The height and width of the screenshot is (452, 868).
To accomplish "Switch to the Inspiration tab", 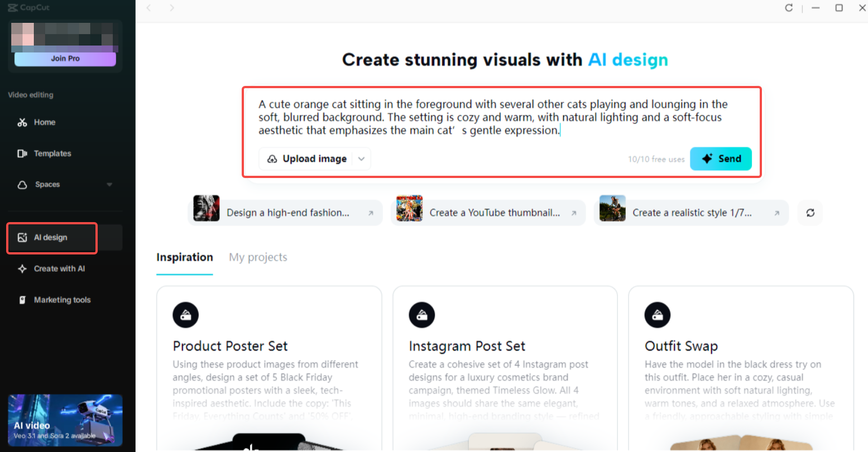I will click(x=185, y=258).
